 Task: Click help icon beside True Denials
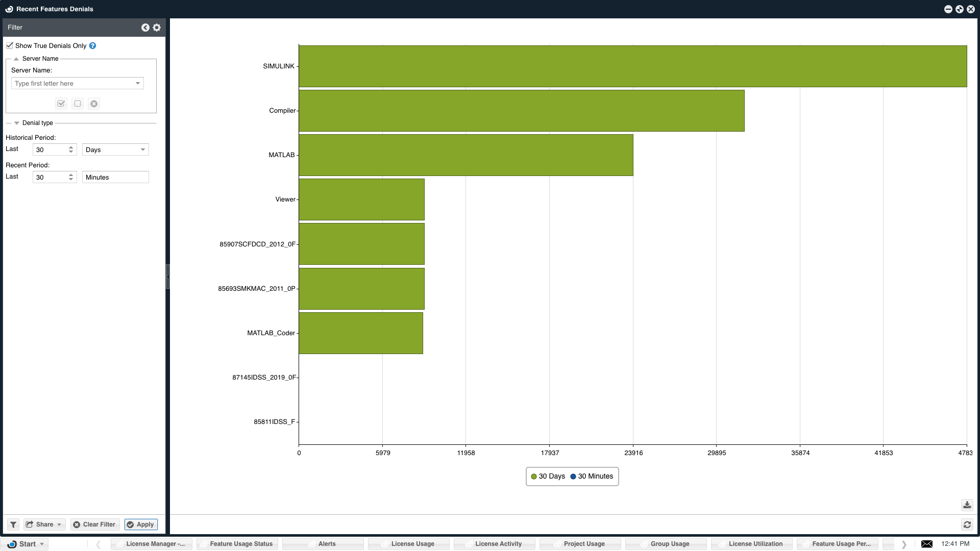(92, 46)
